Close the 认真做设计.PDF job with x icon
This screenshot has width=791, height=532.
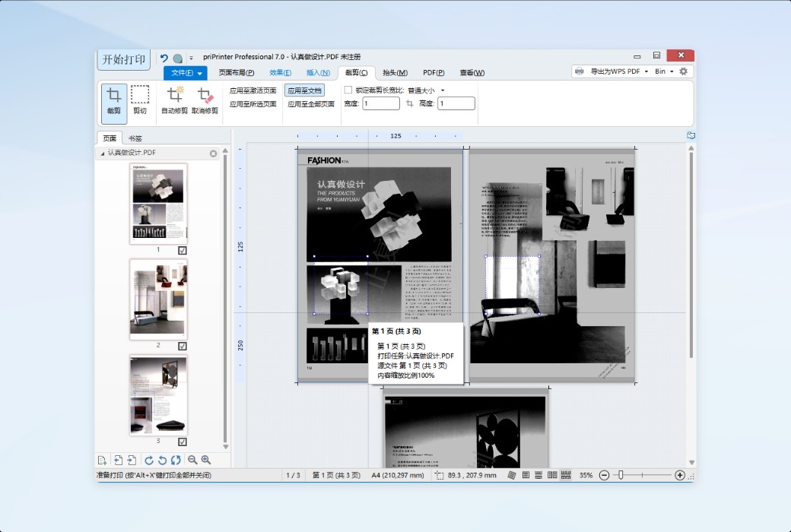[214, 154]
